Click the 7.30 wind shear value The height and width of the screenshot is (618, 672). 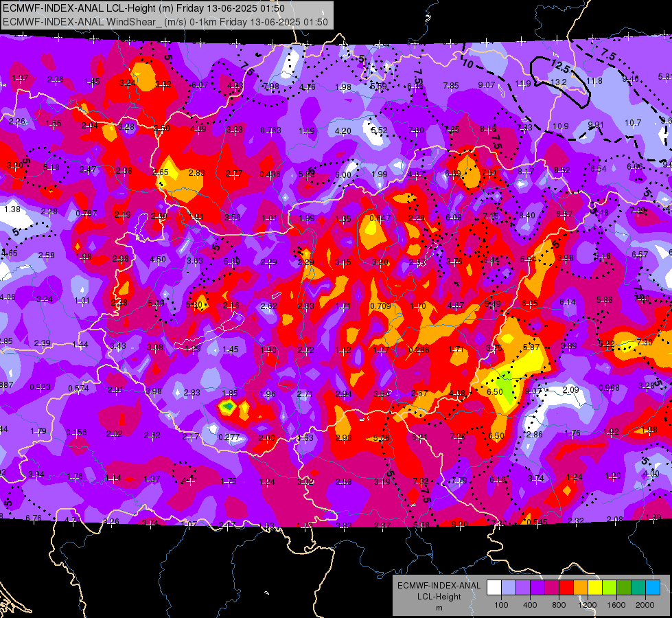[645, 342]
